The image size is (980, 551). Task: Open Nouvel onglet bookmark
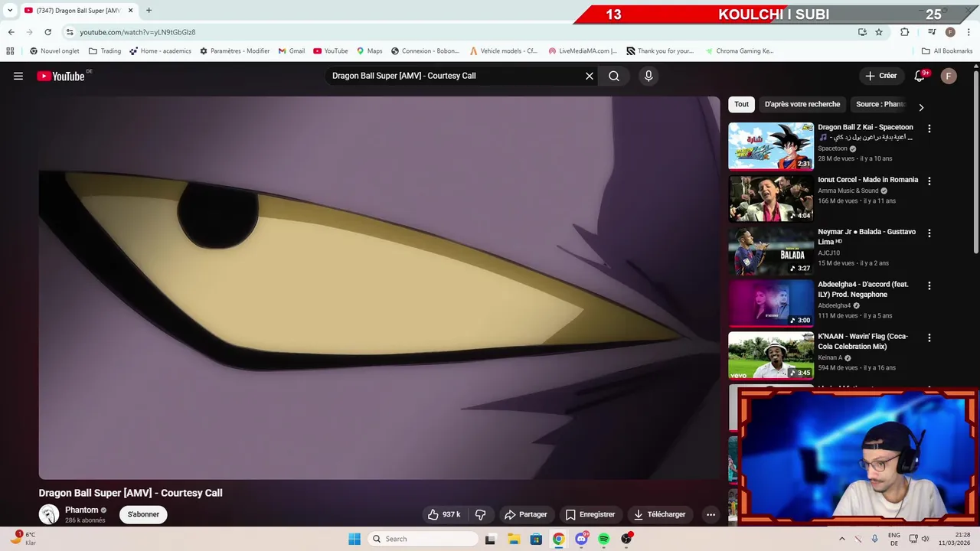pyautogui.click(x=54, y=51)
